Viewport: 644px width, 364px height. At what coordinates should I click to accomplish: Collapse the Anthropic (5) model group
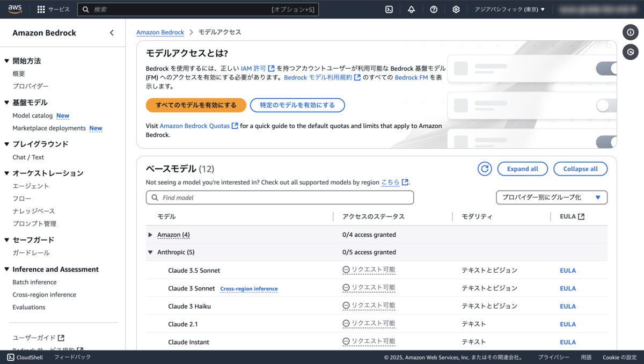150,252
